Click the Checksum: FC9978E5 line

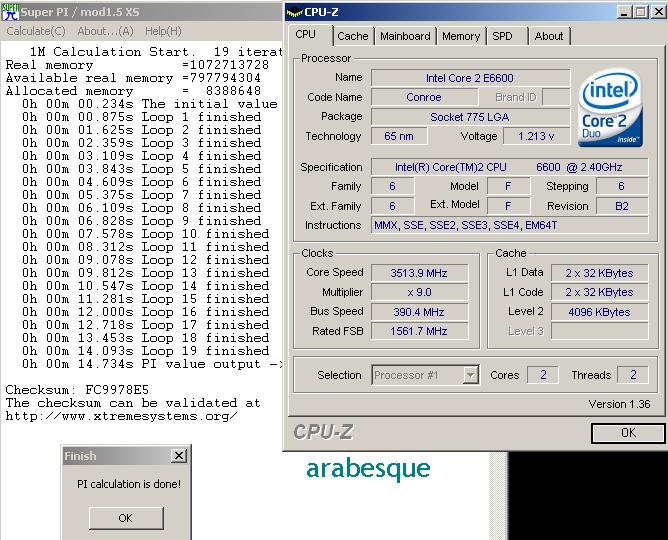(77, 390)
